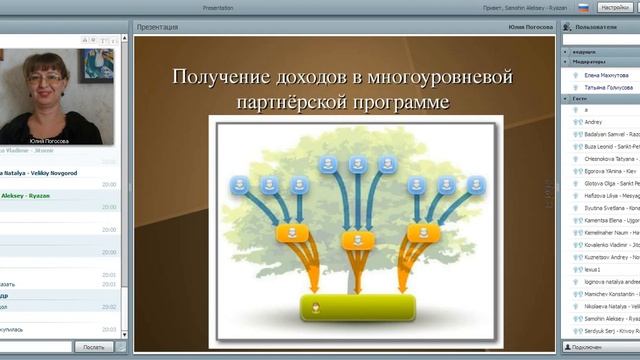
Task: Select guest lexus1
Action: [x=592, y=269]
